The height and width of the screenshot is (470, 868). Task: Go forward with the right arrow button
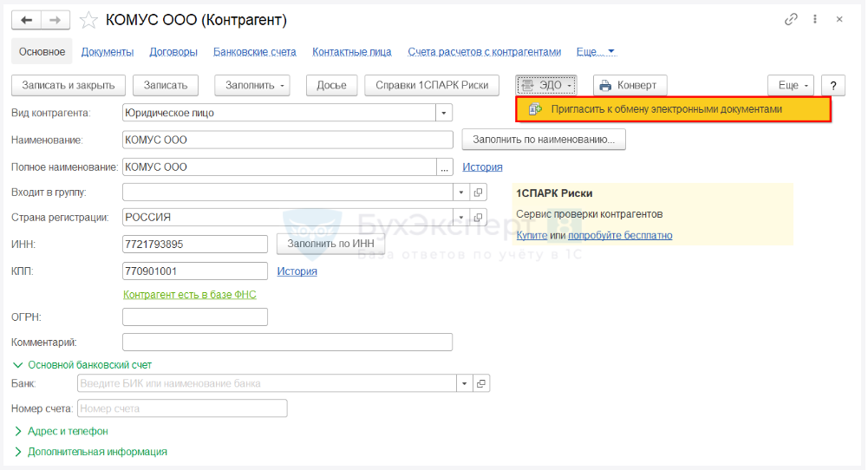pyautogui.click(x=55, y=21)
